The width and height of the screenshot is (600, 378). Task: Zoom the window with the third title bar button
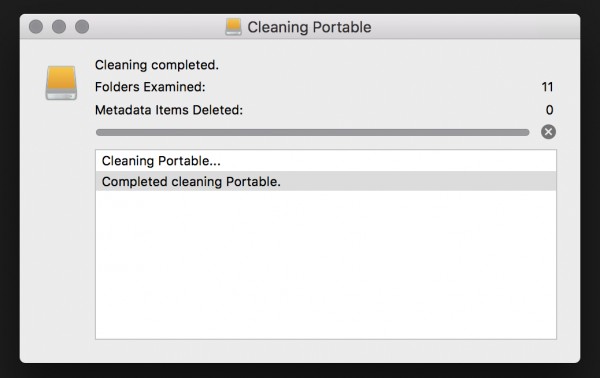click(x=82, y=27)
